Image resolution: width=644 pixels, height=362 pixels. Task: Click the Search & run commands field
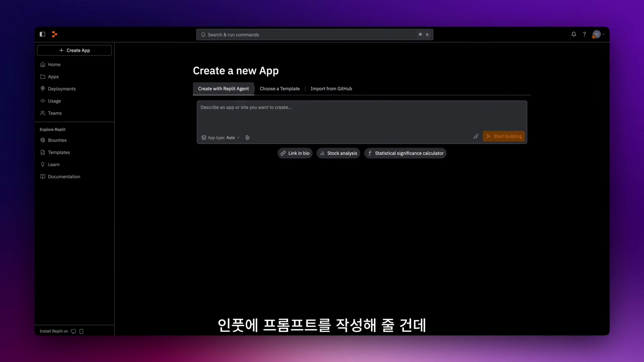(x=314, y=35)
